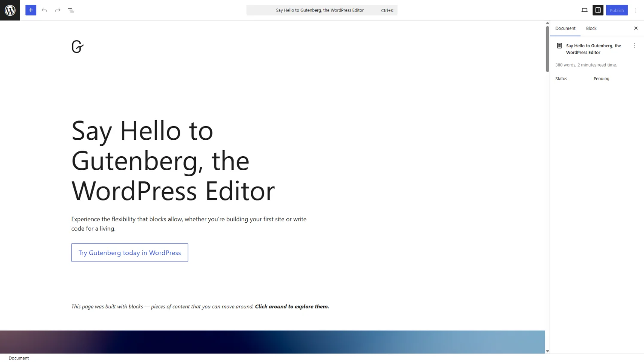Click the Gutenberg G logo image
This screenshot has width=644, height=362.
(x=78, y=46)
